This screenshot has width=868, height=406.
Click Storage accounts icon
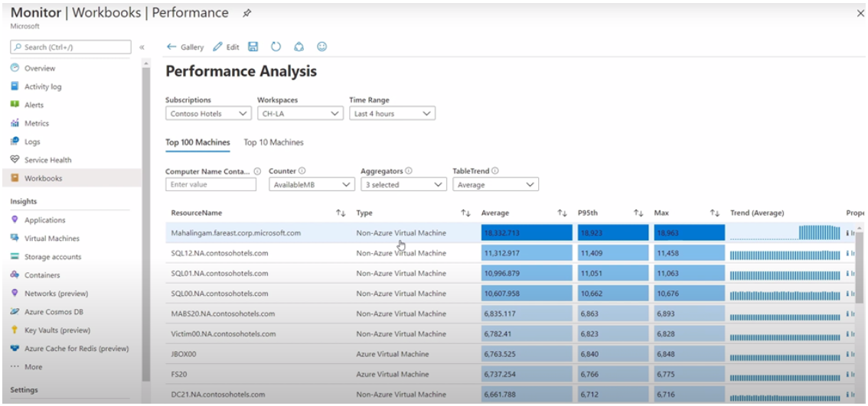pos(15,257)
